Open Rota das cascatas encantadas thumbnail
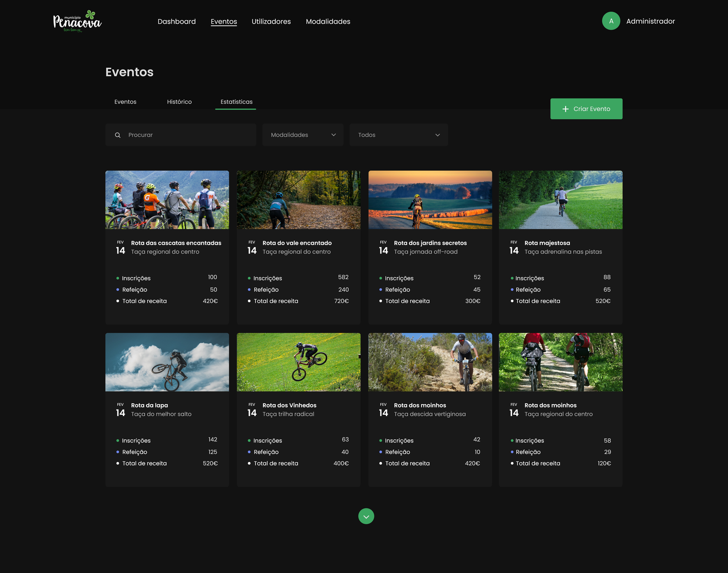The image size is (728, 573). 167,200
